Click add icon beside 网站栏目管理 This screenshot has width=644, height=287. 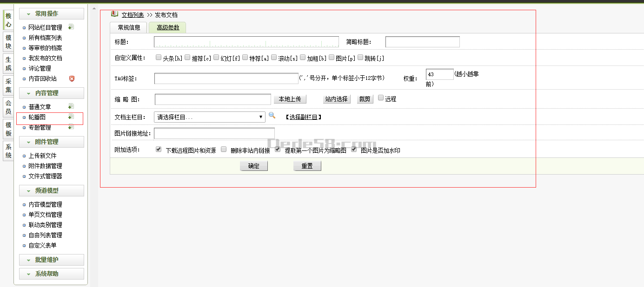(x=71, y=27)
